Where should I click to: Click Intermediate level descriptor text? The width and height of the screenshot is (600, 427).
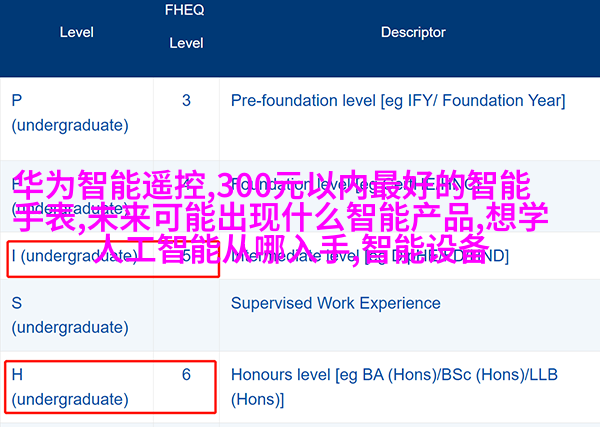click(370, 256)
